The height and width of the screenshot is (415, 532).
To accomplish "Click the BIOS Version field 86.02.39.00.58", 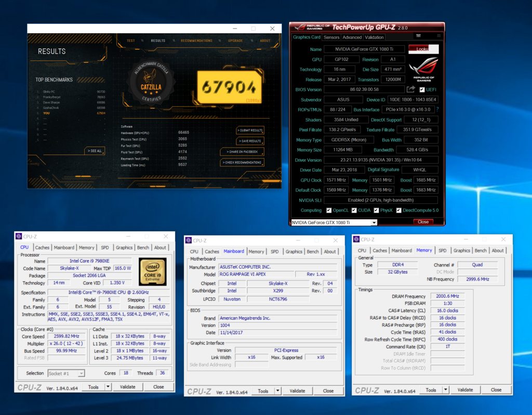I will 364,89.
